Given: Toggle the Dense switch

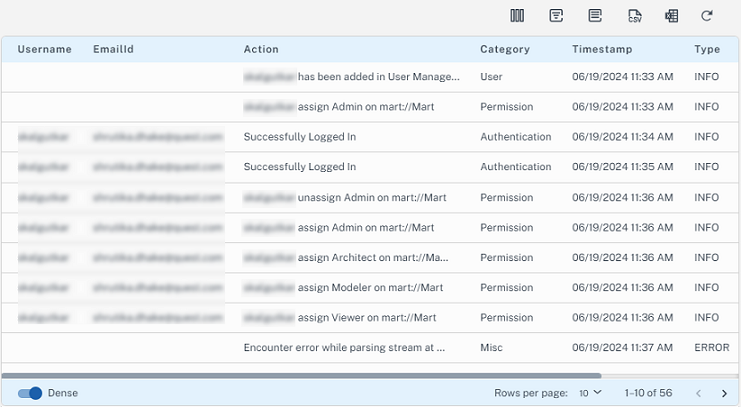Looking at the screenshot, I should click(30, 393).
